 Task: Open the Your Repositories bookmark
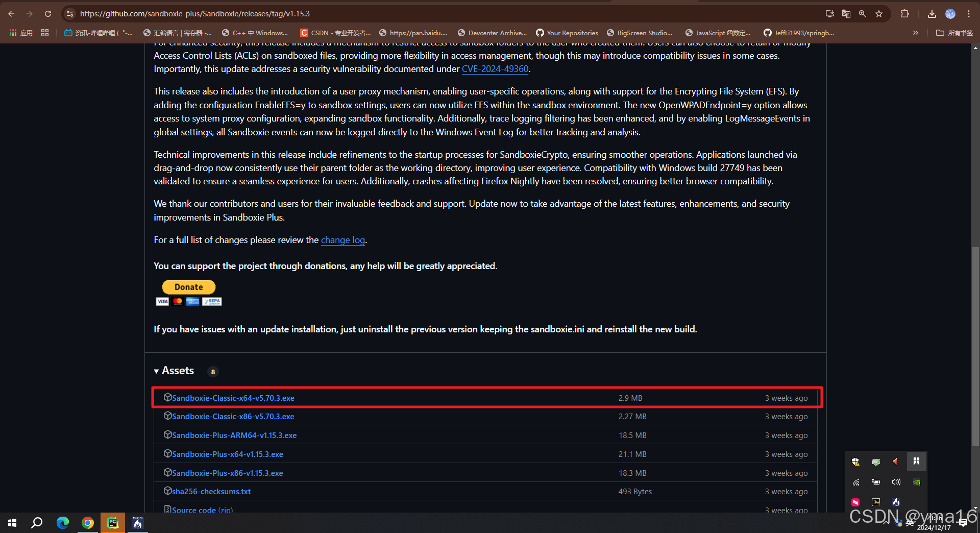[567, 33]
